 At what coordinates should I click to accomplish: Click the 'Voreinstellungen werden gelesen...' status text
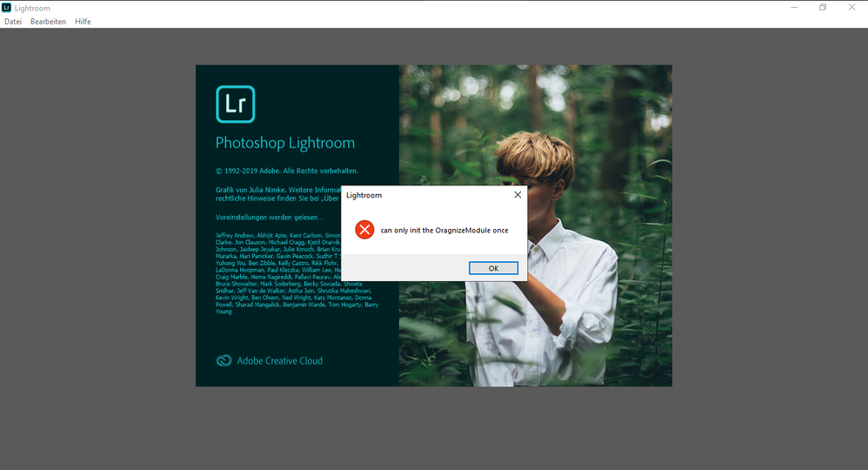click(x=270, y=218)
